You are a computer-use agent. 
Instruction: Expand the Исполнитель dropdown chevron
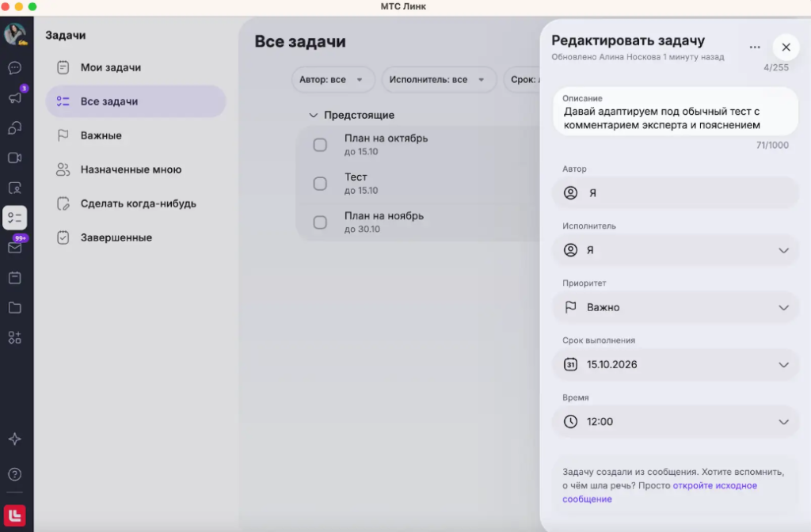pos(783,250)
